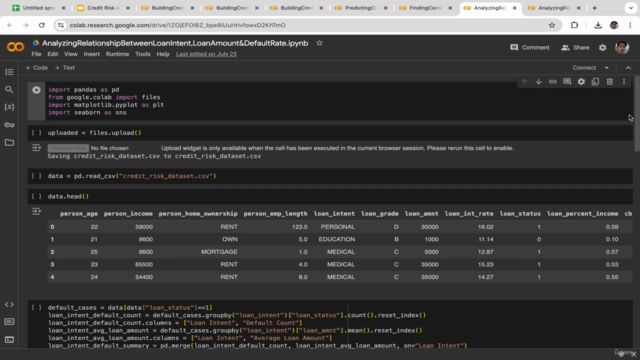Screen dimensions: 640x360
Task: Run the uploaded = files.upload() cell
Action: (36, 133)
